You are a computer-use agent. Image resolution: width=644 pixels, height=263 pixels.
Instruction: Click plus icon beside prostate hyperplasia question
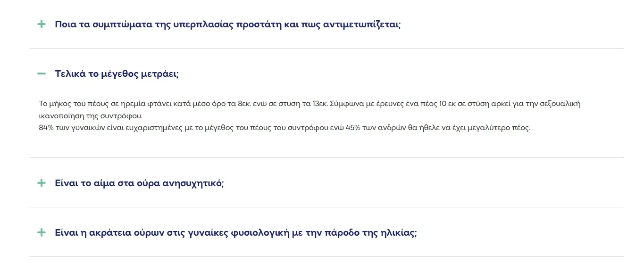point(42,24)
